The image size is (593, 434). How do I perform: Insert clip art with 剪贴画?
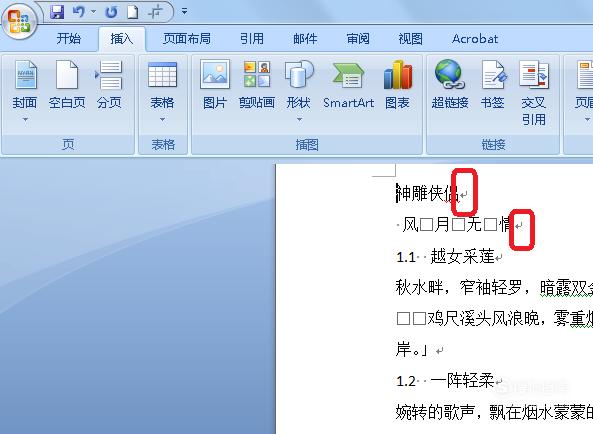point(257,85)
